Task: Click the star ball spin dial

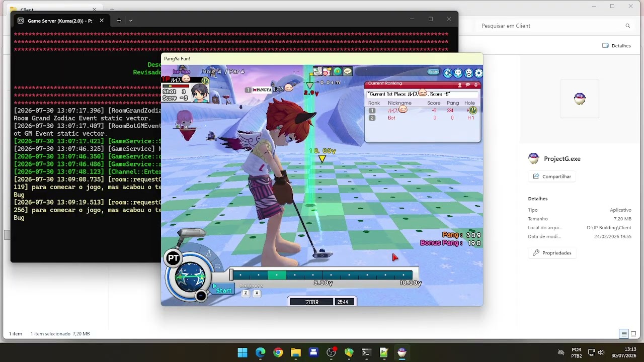Action: point(190,277)
